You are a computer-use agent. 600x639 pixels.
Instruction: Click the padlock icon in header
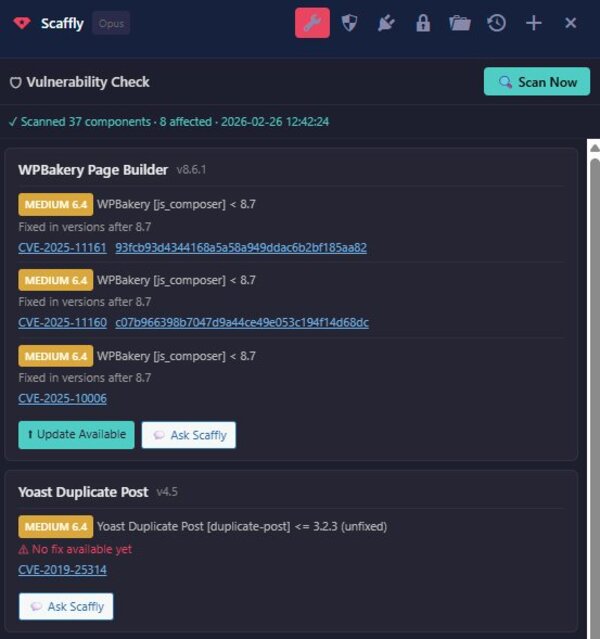pos(423,23)
